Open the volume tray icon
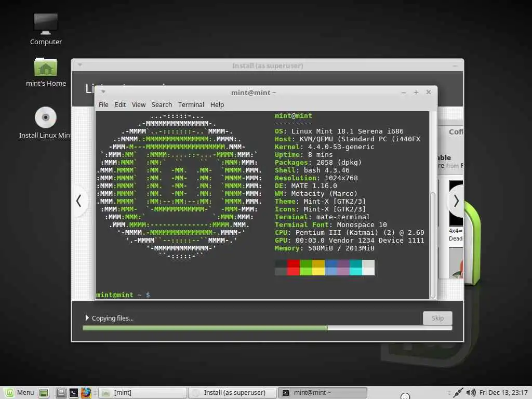The height and width of the screenshot is (399, 532). (471, 393)
